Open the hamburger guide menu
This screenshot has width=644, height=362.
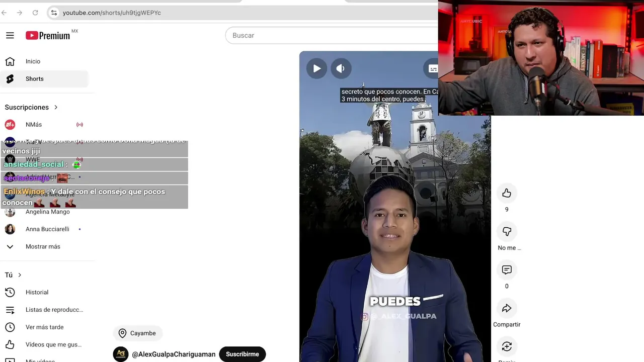pos(10,35)
